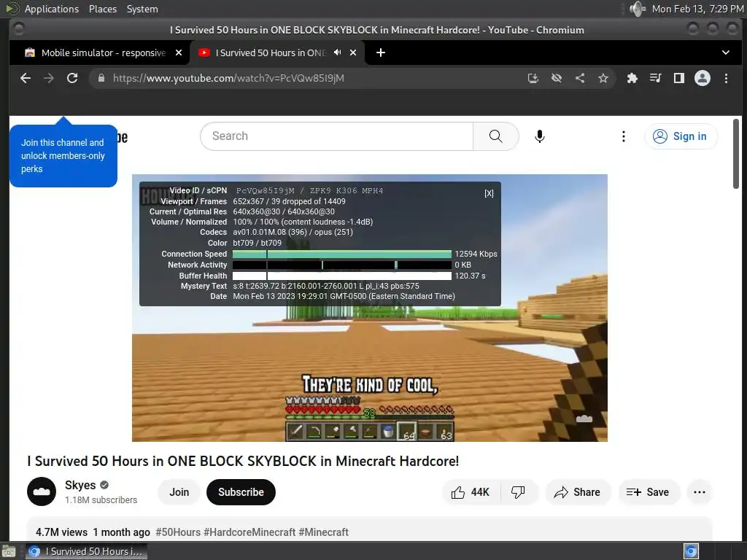Click the 1.18M subscribers text
The image size is (747, 560).
click(101, 500)
